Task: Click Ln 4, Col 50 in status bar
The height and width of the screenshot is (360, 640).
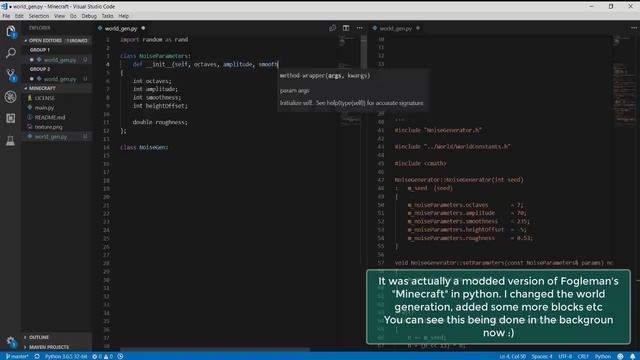Action: (512, 356)
